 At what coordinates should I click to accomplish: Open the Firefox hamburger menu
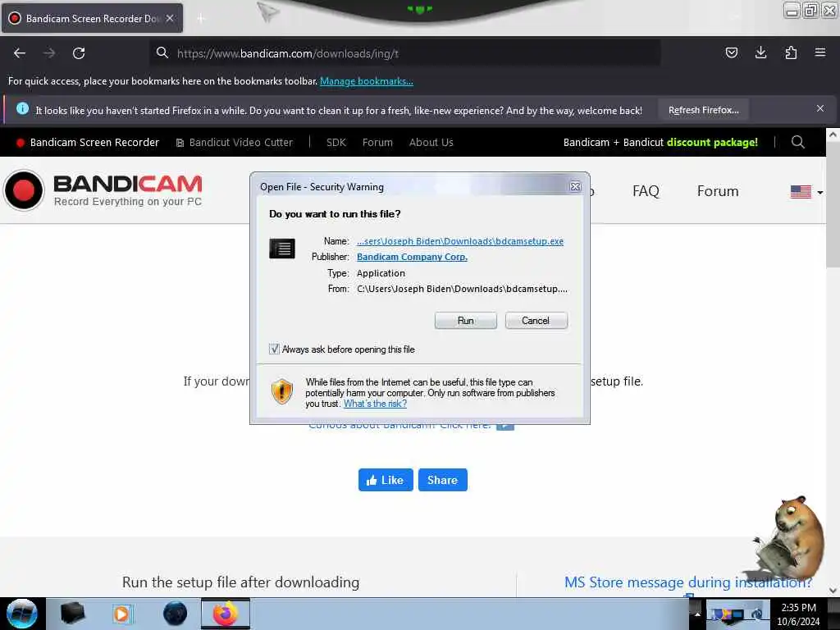click(x=820, y=52)
